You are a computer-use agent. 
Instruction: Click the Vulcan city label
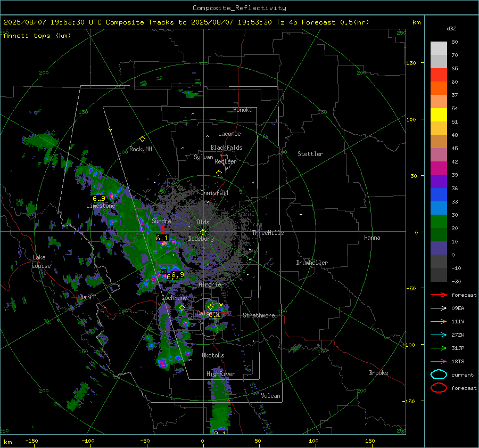coord(270,396)
